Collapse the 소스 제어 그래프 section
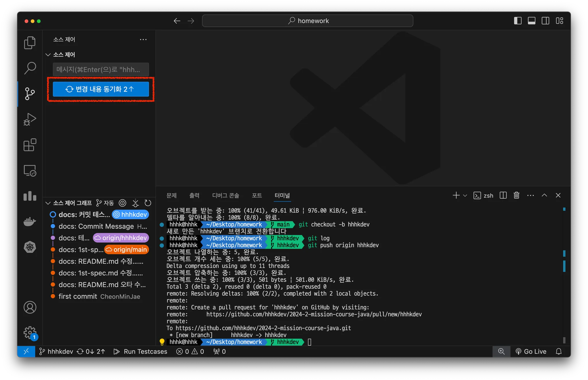This screenshot has height=380, width=588. pos(48,203)
